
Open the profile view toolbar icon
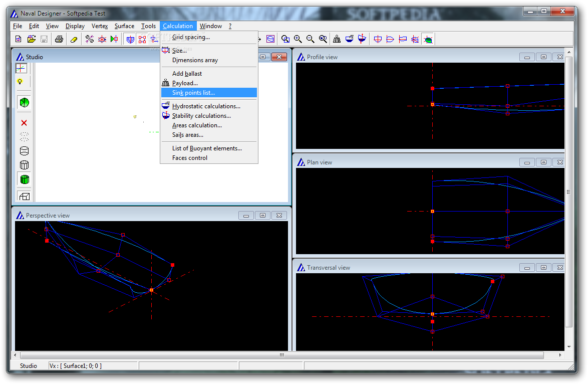[403, 39]
